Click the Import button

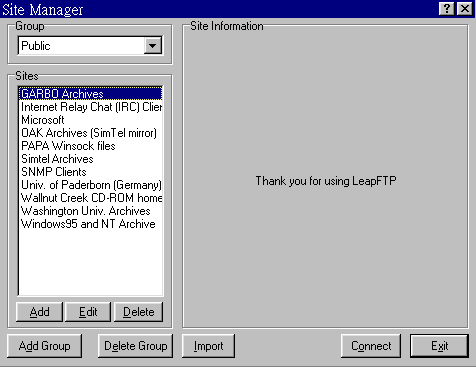(208, 346)
